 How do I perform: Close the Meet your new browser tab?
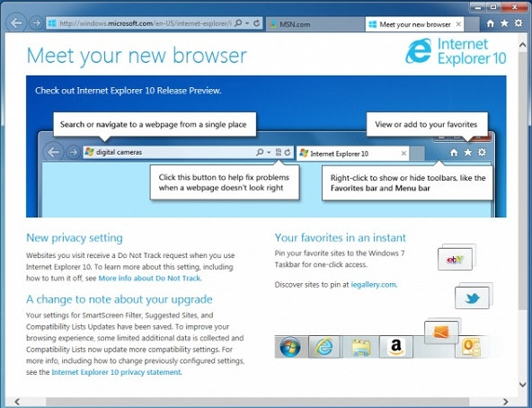(458, 24)
